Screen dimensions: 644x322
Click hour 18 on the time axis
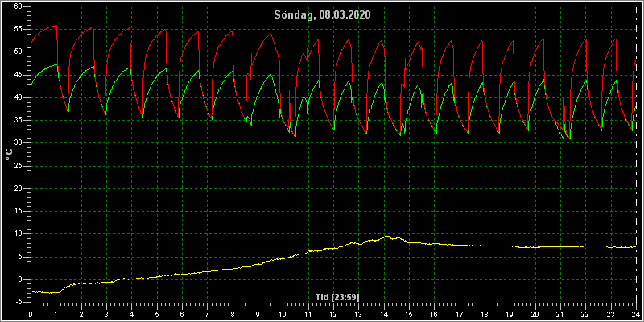pyautogui.click(x=485, y=314)
